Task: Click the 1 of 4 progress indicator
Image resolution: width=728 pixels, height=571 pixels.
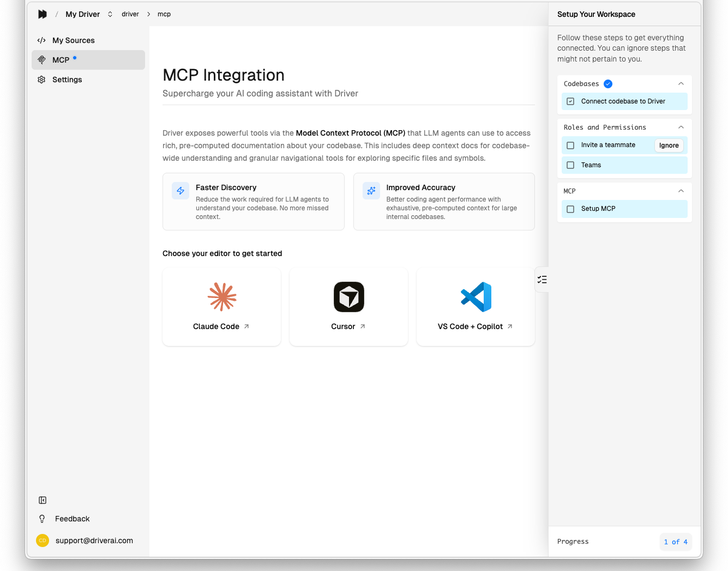Action: coord(676,542)
